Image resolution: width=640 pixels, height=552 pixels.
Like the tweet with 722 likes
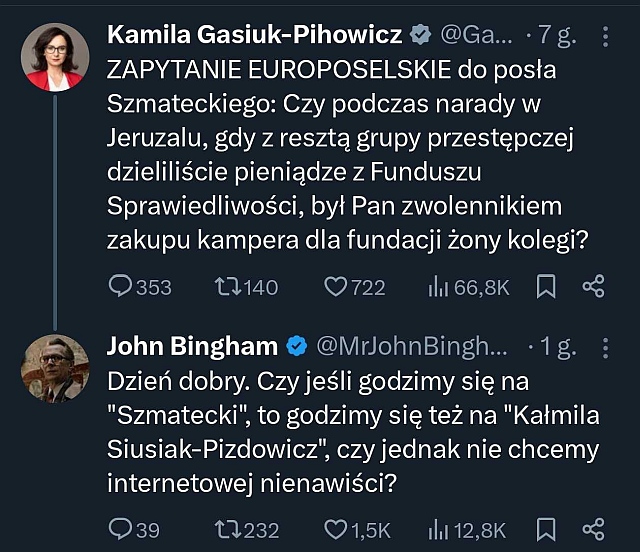click(x=336, y=288)
